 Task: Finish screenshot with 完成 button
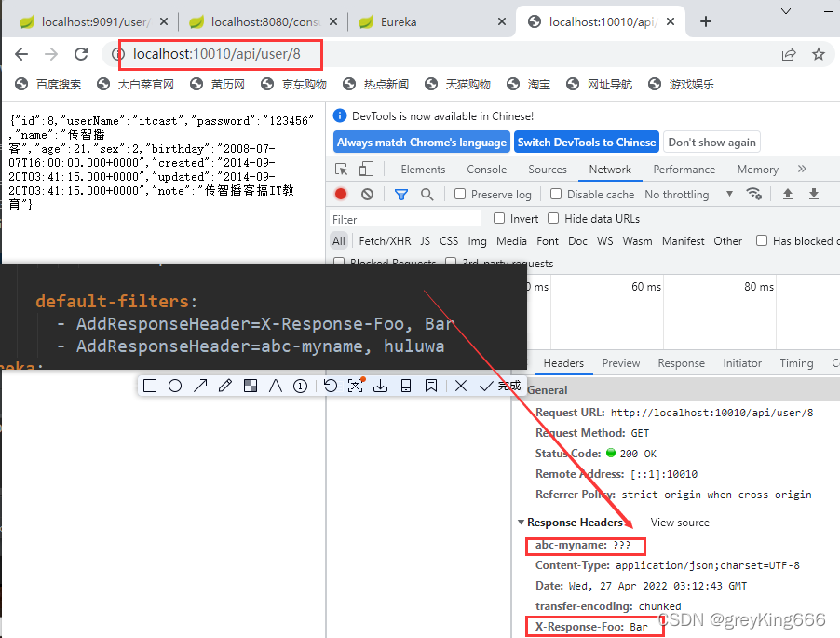coord(502,386)
